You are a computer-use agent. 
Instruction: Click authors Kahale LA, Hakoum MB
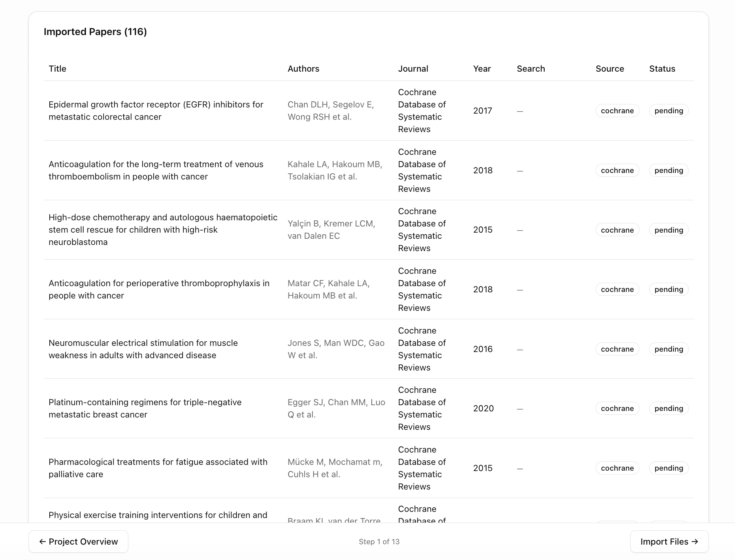[x=335, y=170]
